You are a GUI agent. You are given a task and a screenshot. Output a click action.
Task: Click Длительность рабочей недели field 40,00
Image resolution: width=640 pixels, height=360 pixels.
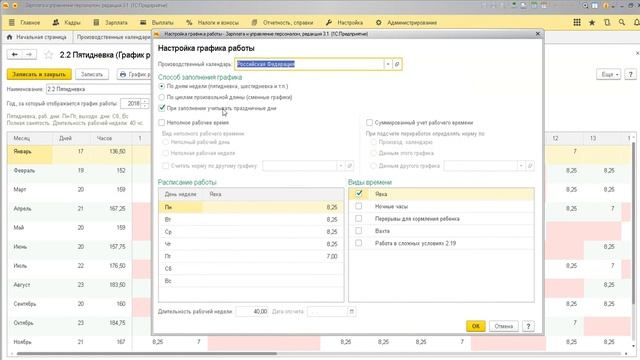pos(252,311)
